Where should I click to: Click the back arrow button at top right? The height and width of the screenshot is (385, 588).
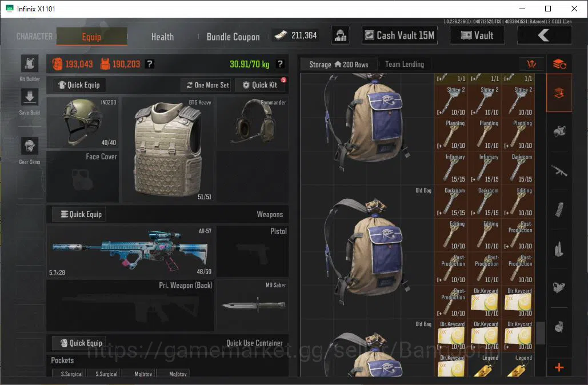(544, 35)
